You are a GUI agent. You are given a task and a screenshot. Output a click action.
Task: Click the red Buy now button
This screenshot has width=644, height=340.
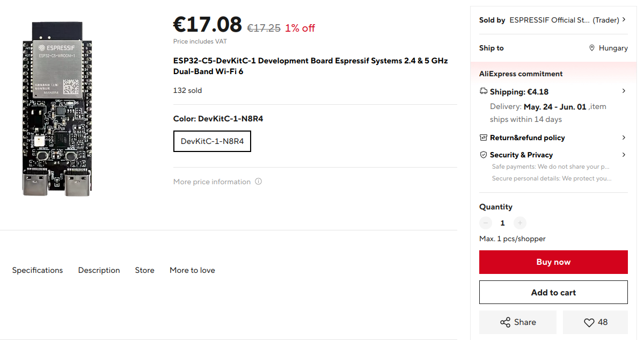click(553, 262)
